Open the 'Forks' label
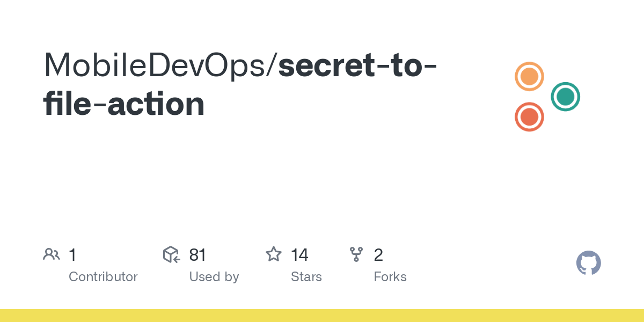This screenshot has height=322, width=644. point(390,277)
